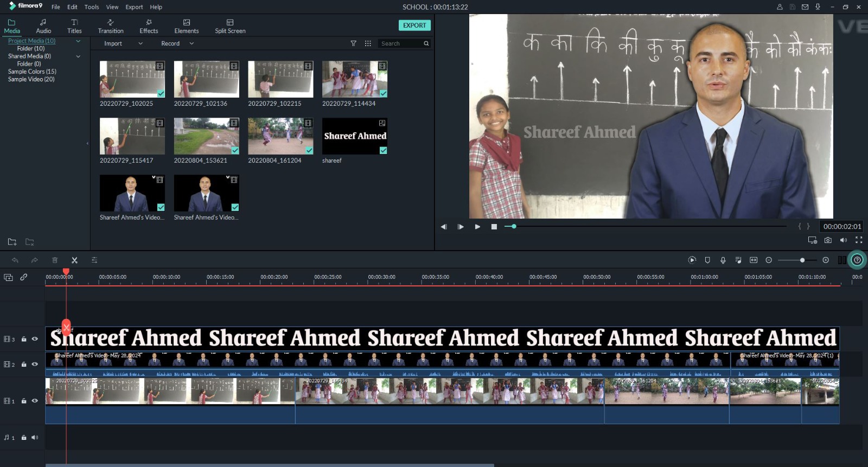Click the filter icon in media panel
The height and width of the screenshot is (467, 868).
pos(353,43)
